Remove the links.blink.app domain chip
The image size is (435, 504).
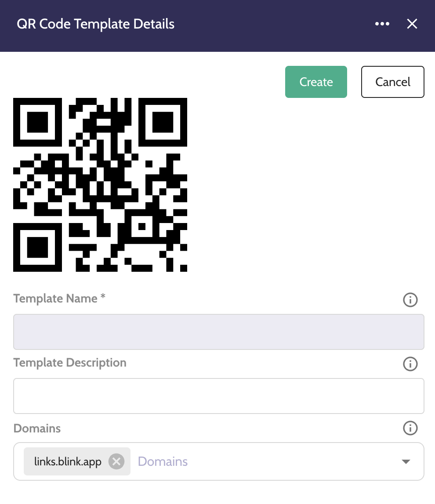click(x=116, y=461)
